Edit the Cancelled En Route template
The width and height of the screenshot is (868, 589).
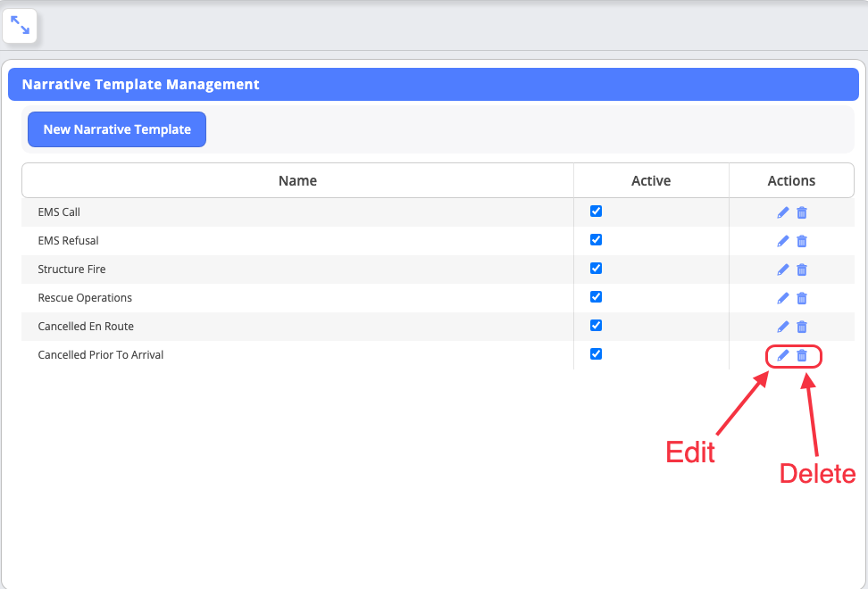[x=783, y=327]
